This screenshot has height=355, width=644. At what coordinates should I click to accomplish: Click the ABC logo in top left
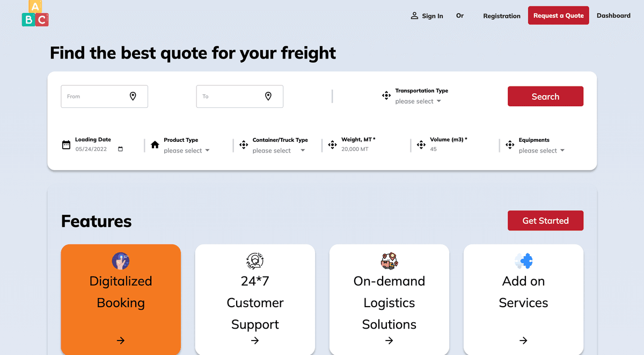(x=35, y=15)
